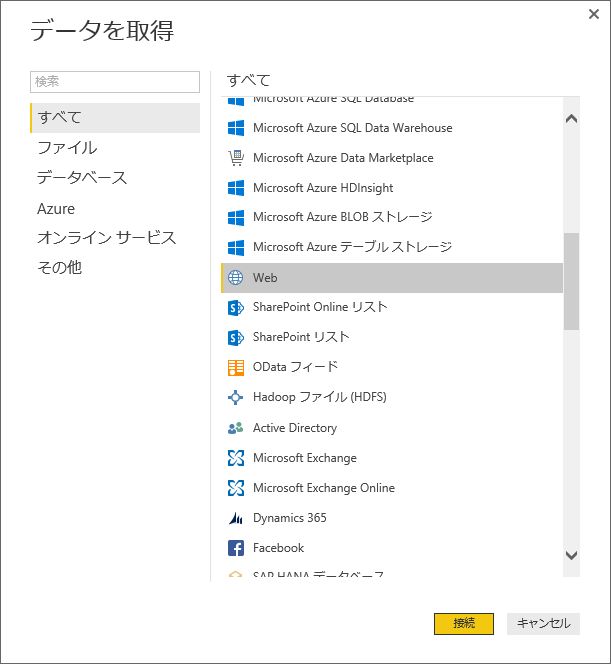Click the Active Directory people icon
Image resolution: width=611 pixels, height=664 pixels.
[235, 428]
